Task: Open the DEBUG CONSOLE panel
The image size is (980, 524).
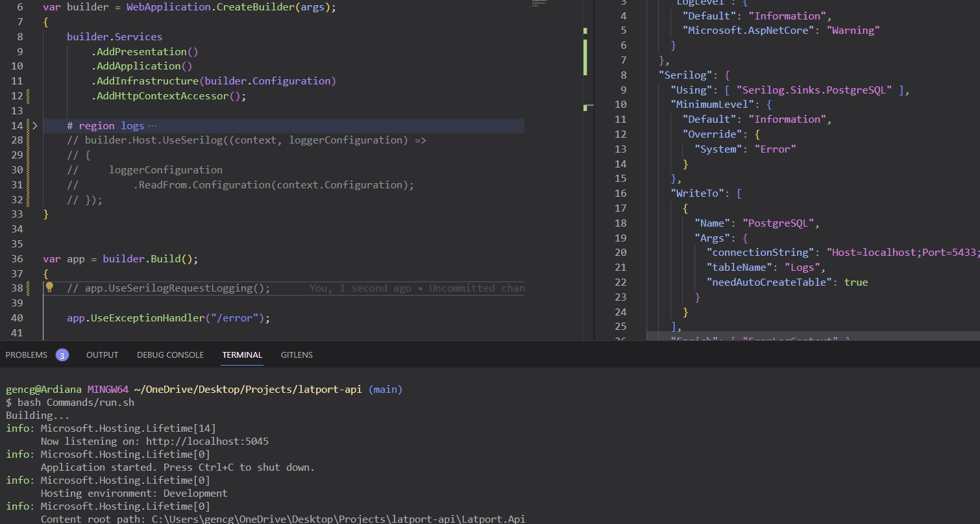Action: [170, 355]
